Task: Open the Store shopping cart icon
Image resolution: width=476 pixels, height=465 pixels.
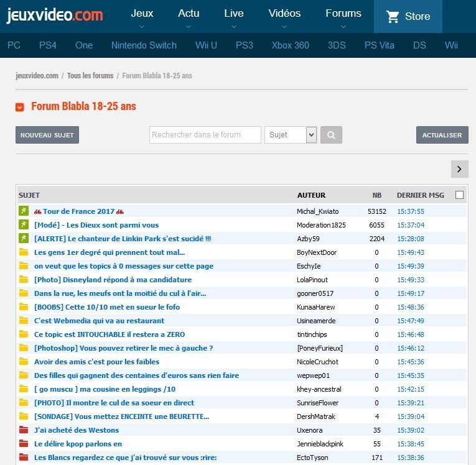Action: coord(393,17)
